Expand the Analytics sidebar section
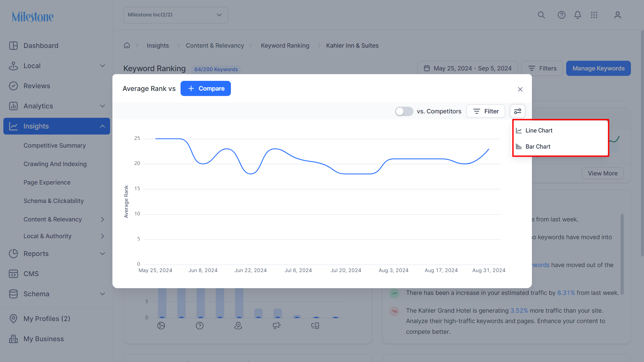 click(103, 106)
